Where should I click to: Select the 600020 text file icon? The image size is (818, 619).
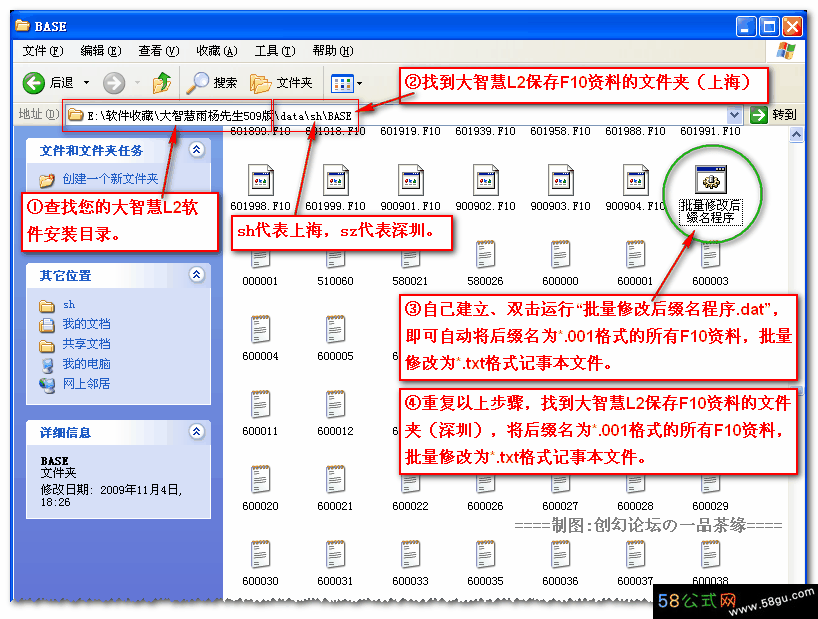click(260, 479)
